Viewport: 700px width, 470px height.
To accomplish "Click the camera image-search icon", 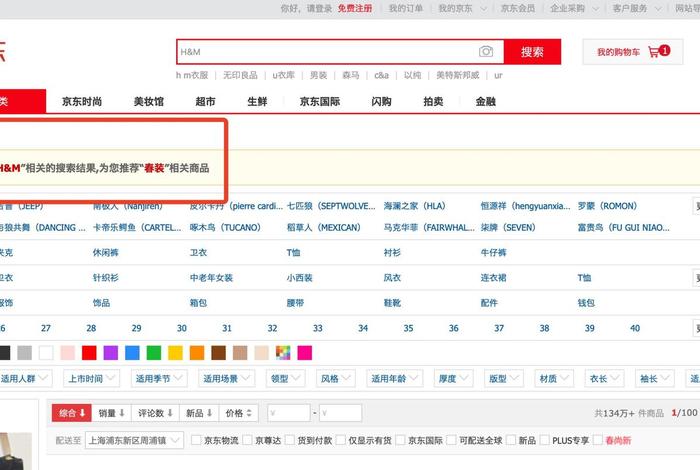I will (x=486, y=52).
